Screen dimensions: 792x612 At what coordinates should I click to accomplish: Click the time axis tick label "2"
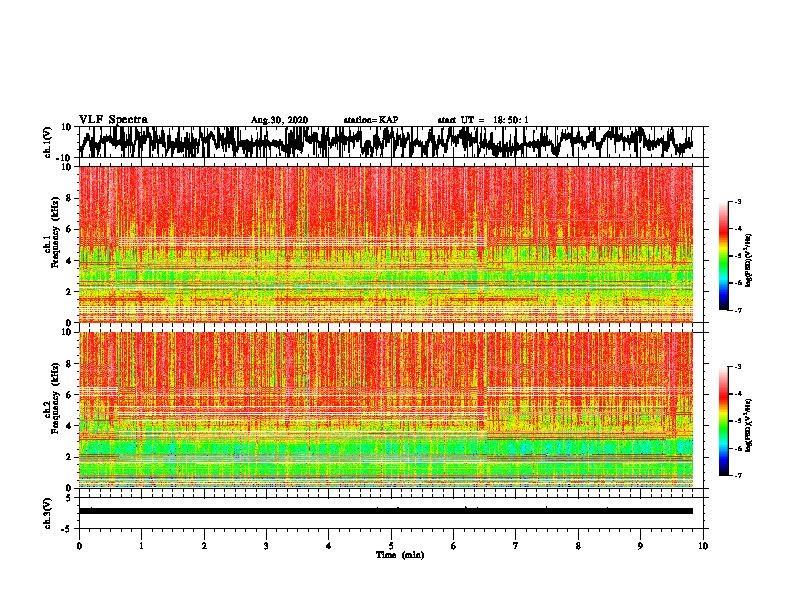[x=204, y=546]
